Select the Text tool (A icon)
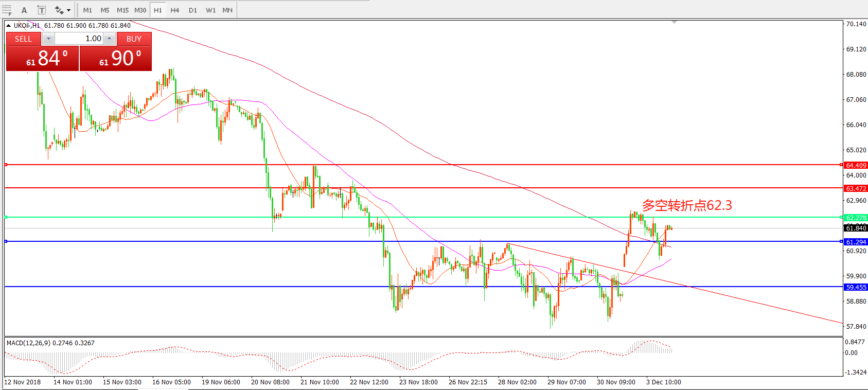868x390 pixels. pos(24,10)
